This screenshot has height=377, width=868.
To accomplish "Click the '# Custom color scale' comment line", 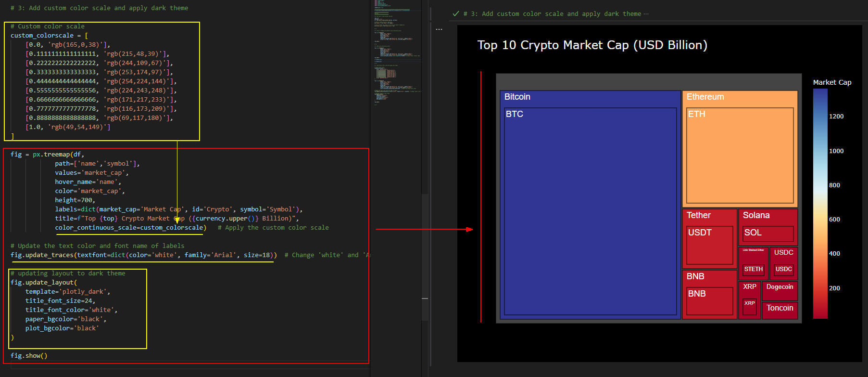I will point(48,26).
